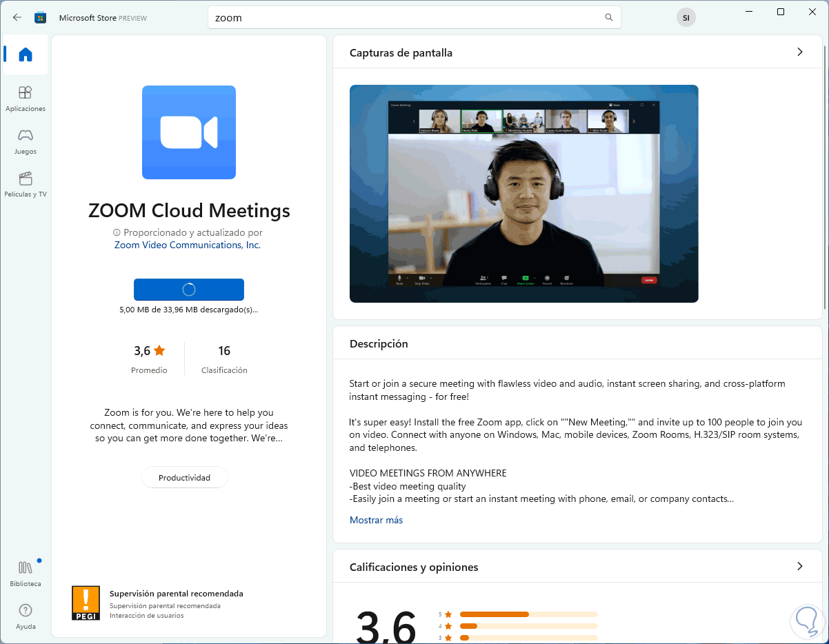
Task: Click the ZOOM Cloud Meetings title
Action: [x=189, y=210]
